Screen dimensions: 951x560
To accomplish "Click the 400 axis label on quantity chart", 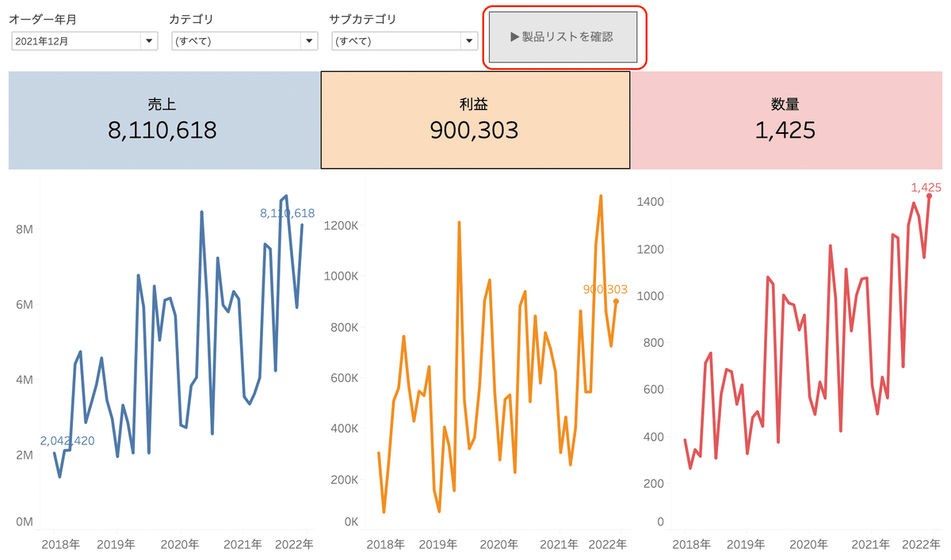I will click(x=654, y=436).
